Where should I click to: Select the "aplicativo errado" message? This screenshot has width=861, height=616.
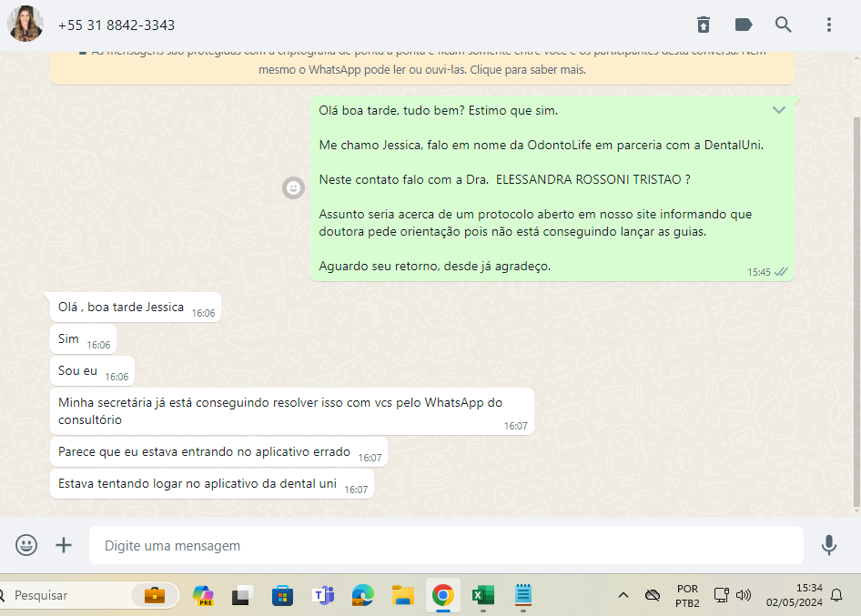218,452
